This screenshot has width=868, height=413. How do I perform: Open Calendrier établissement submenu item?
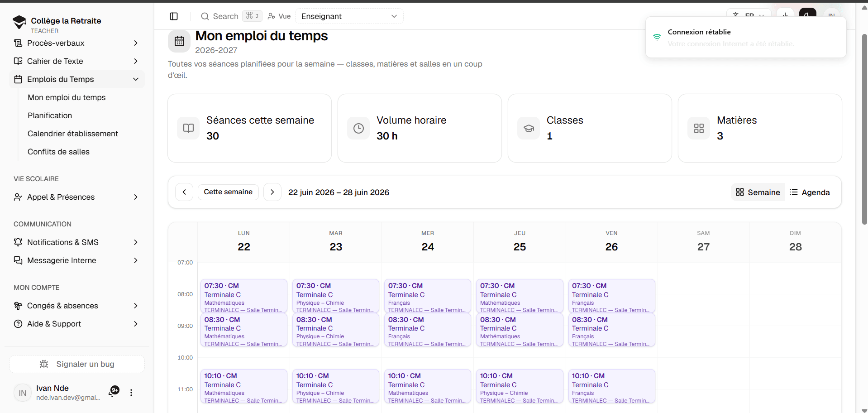click(x=73, y=134)
